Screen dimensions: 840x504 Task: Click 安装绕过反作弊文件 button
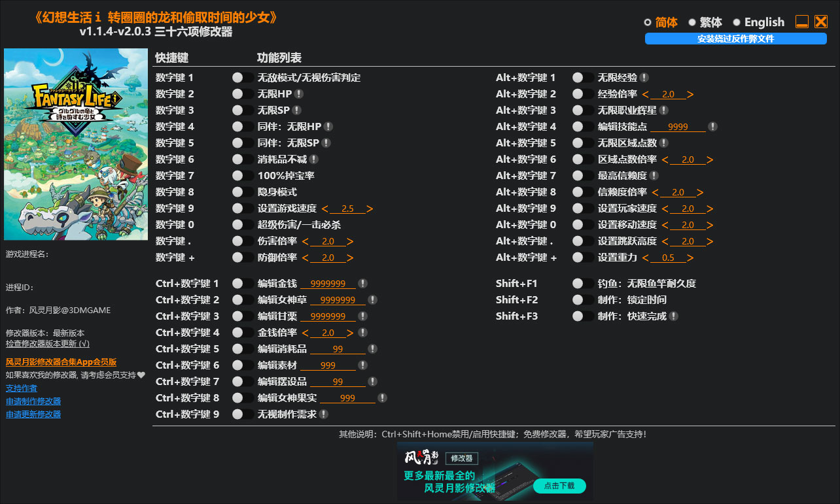coord(736,39)
